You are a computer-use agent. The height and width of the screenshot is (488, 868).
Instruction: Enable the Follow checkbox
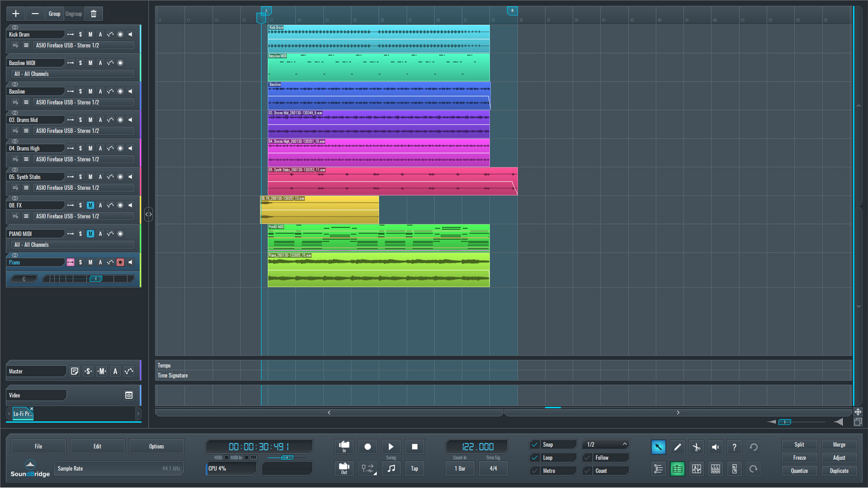(587, 458)
